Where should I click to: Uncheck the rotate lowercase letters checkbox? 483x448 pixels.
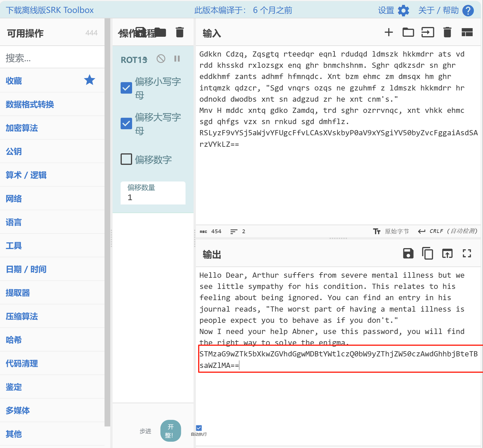(126, 88)
